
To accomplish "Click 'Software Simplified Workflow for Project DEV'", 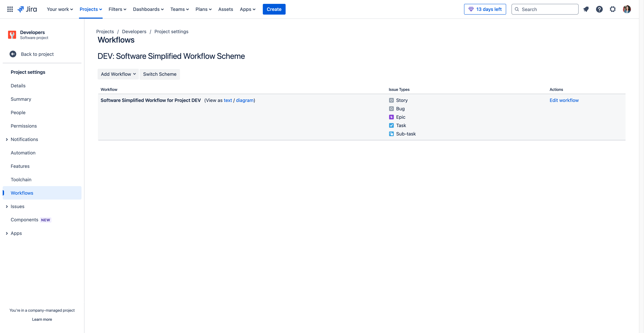I will (x=150, y=100).
